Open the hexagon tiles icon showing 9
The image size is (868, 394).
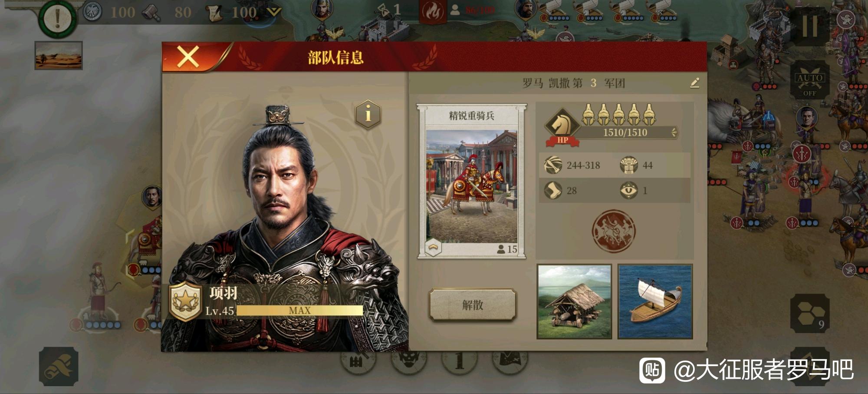coord(809,314)
